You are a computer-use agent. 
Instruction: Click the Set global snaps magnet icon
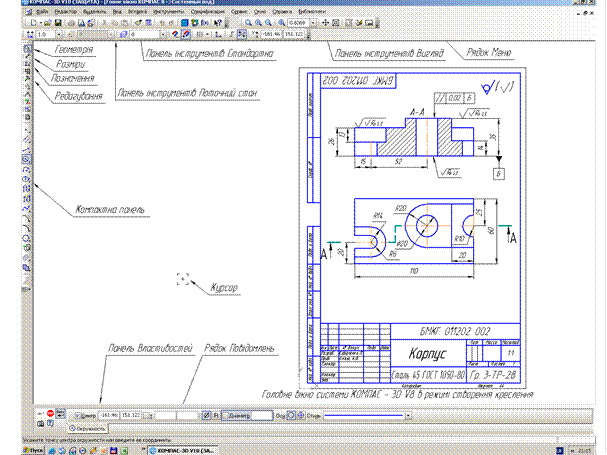175,34
